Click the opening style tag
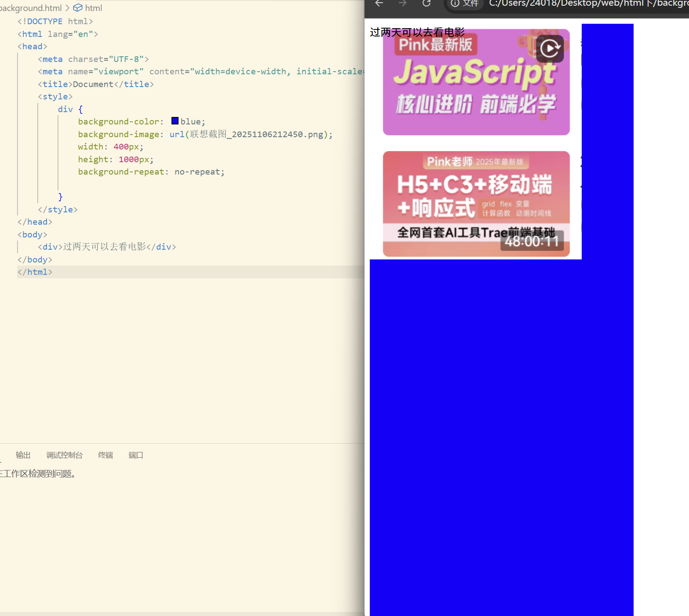The width and height of the screenshot is (689, 616). coord(55,96)
